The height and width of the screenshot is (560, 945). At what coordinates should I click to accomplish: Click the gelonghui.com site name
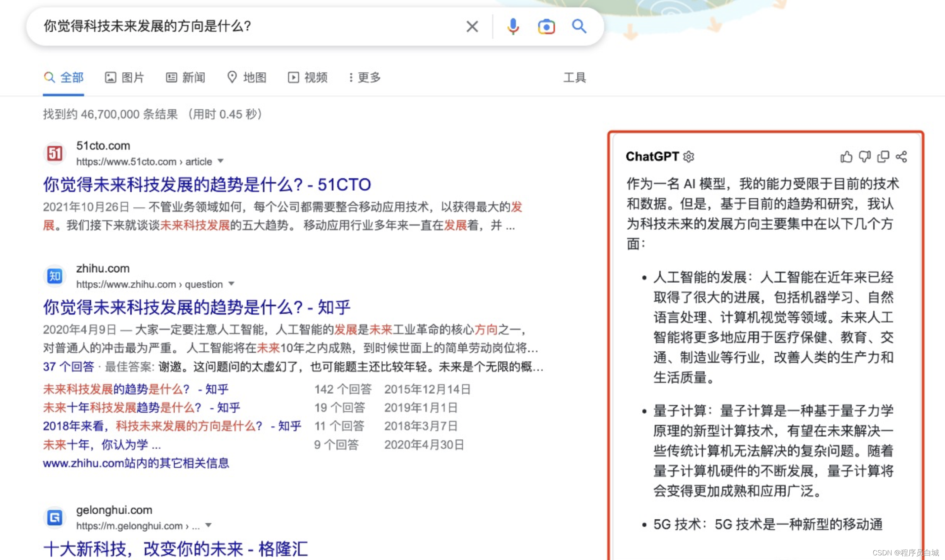coord(114,510)
